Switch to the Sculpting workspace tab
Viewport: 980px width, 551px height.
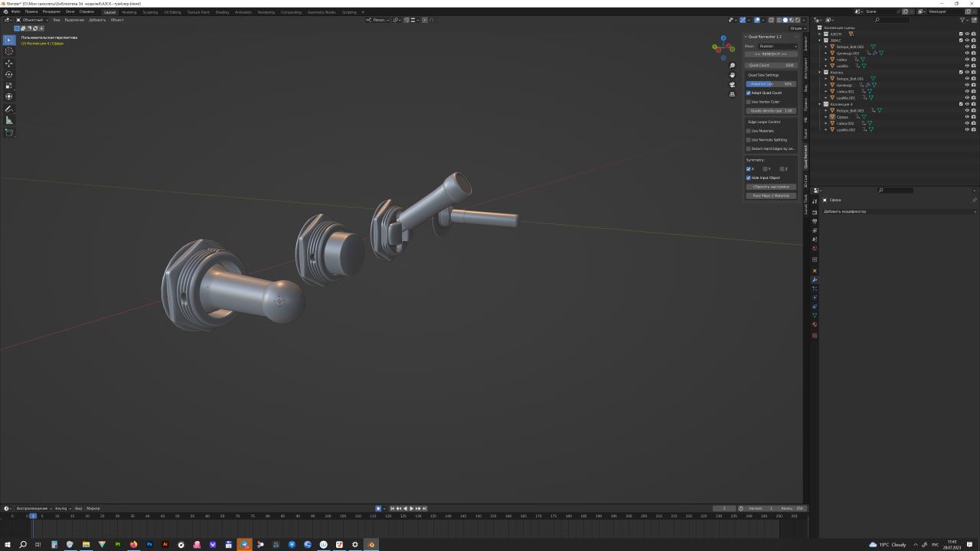[x=150, y=12]
